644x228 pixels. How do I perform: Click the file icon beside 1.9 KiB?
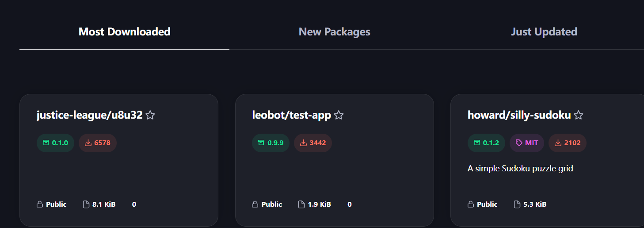pos(301,205)
